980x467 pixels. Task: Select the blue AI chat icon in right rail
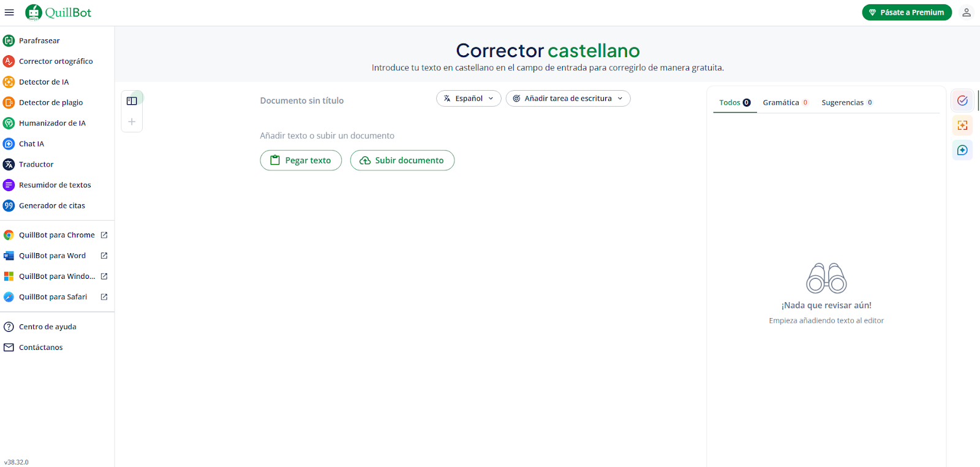click(963, 150)
